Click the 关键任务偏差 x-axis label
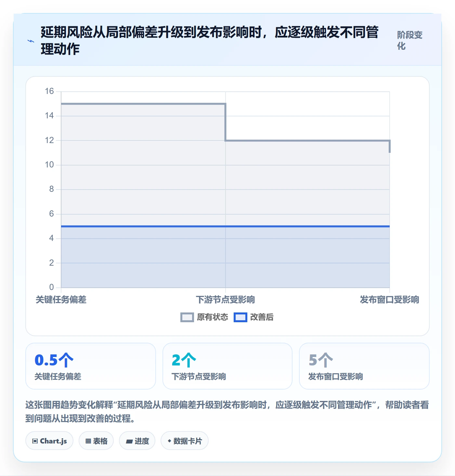455x476 pixels. point(61,300)
